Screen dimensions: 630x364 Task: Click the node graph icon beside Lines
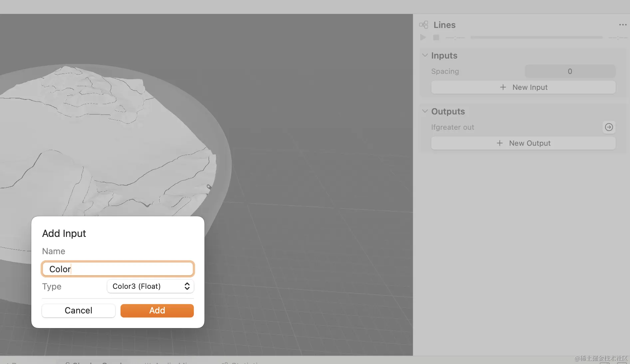(x=424, y=25)
